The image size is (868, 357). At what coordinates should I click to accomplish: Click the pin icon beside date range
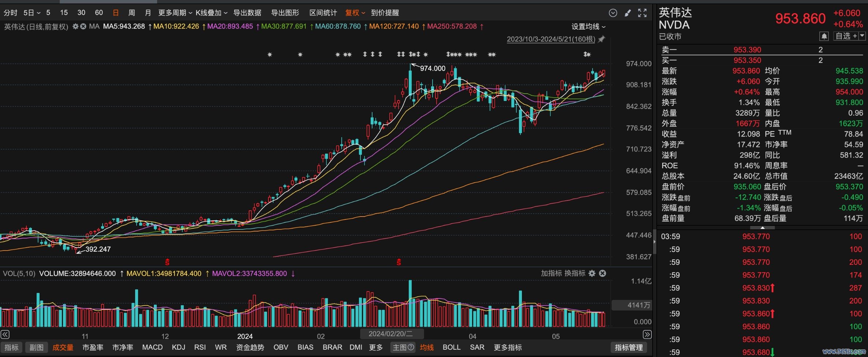pos(601,39)
